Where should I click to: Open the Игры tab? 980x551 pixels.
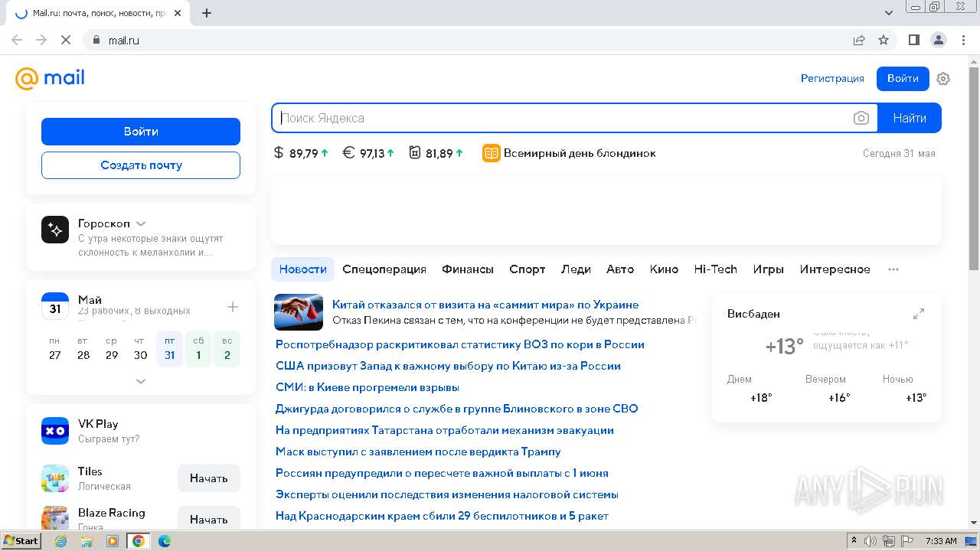pos(768,269)
